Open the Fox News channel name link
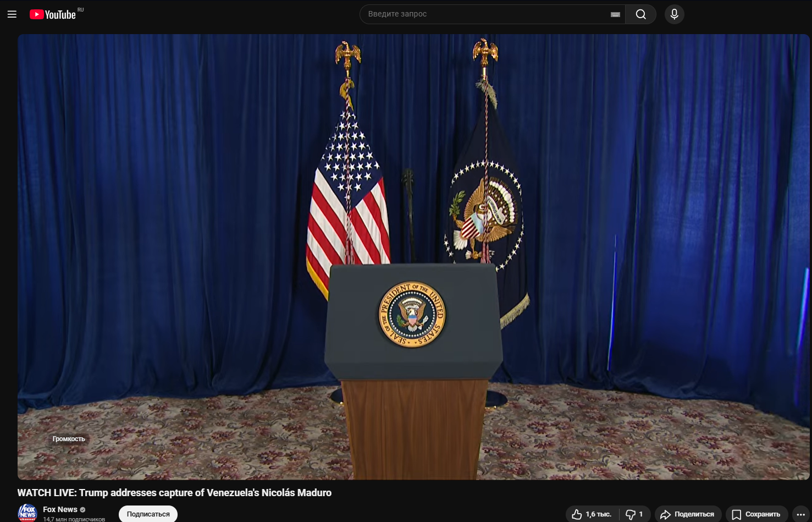812x522 pixels. [x=60, y=509]
